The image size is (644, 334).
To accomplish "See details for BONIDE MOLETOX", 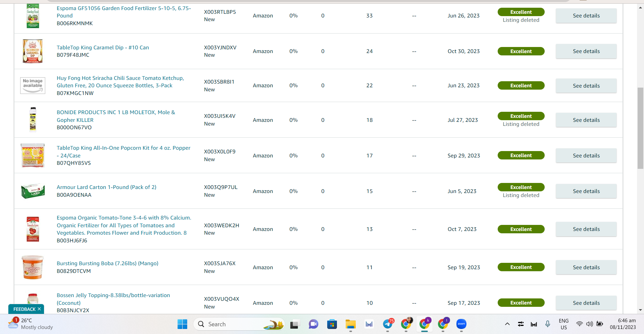I will (x=586, y=120).
